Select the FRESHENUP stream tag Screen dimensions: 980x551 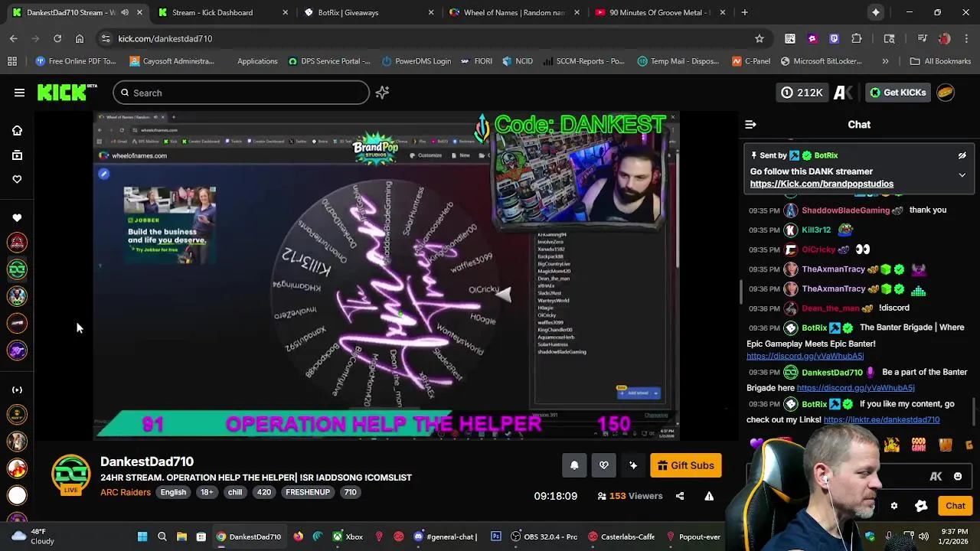coord(308,492)
